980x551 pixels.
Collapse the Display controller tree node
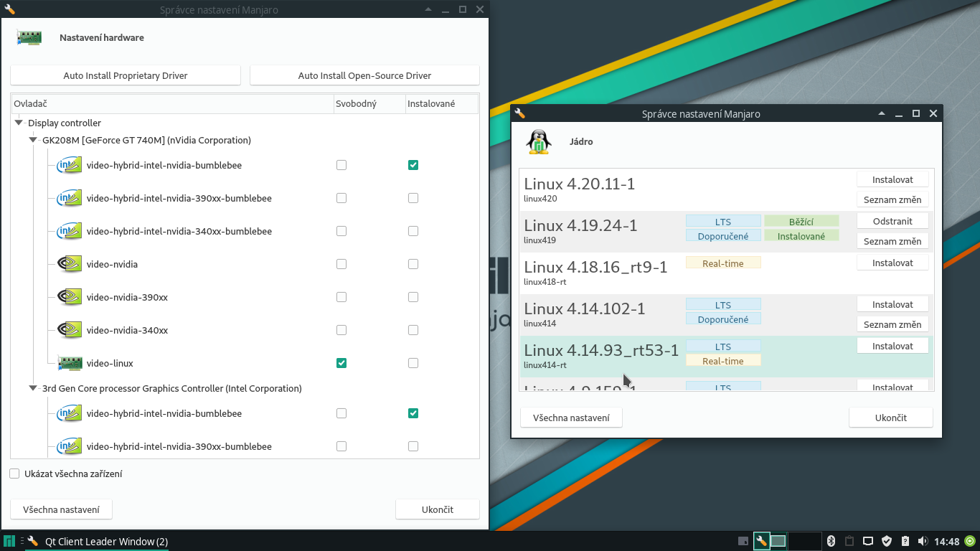[x=19, y=123]
